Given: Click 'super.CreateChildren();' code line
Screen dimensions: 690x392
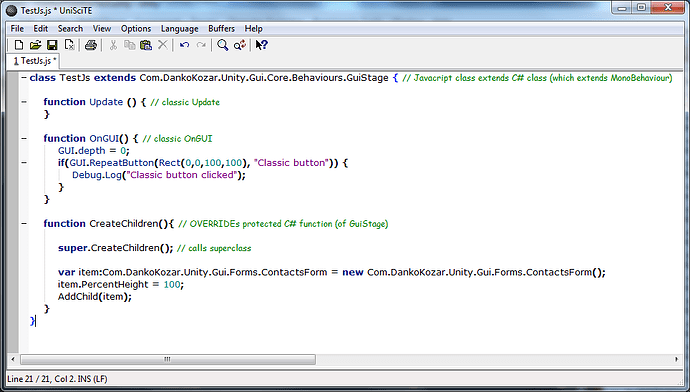Looking at the screenshot, I should tap(115, 248).
